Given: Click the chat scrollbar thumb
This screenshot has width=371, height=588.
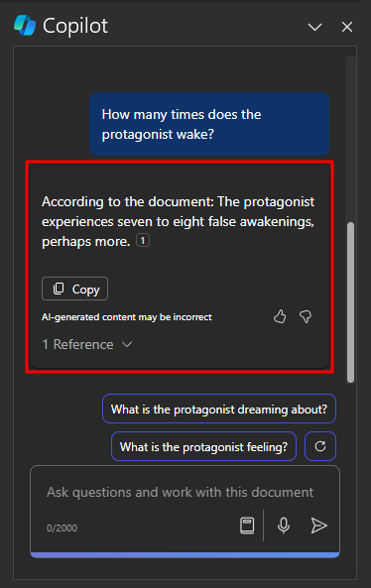Looking at the screenshot, I should (x=351, y=302).
